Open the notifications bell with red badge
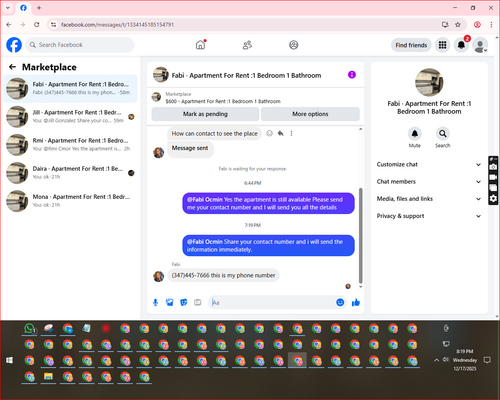Screen dimensions: 500x400 point(461,45)
